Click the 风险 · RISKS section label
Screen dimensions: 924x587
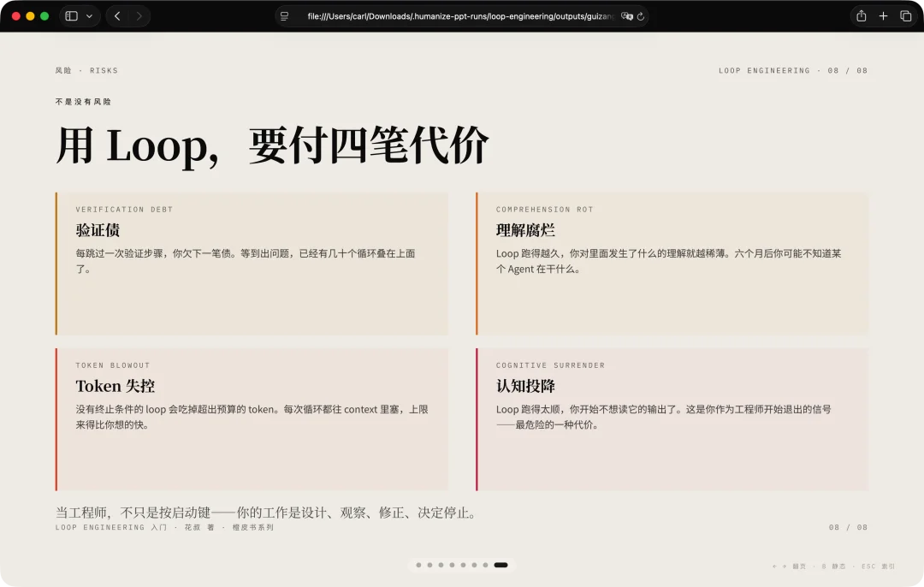coord(86,70)
